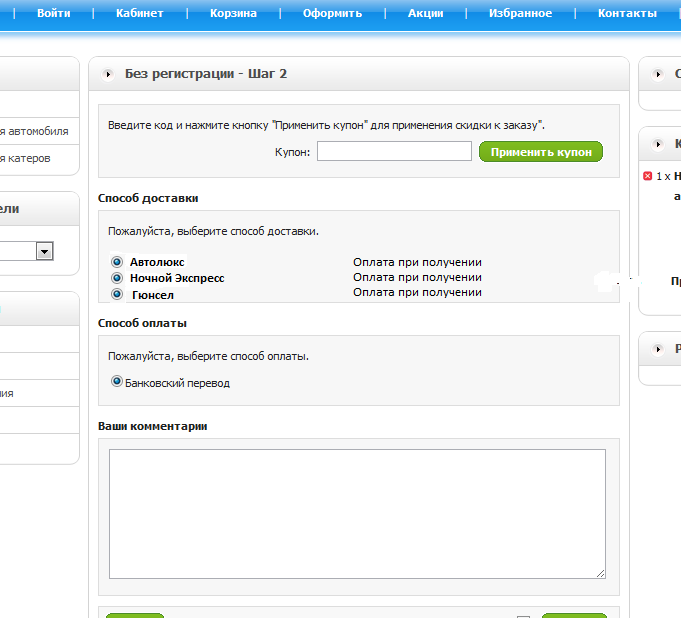Open Акции in the navigation bar
The width and height of the screenshot is (681, 618).
[x=426, y=13]
